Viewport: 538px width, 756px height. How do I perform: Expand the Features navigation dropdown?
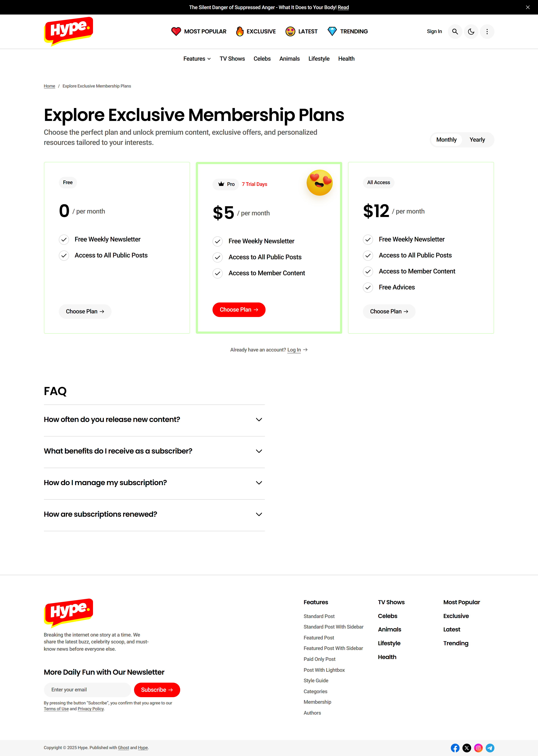tap(197, 59)
